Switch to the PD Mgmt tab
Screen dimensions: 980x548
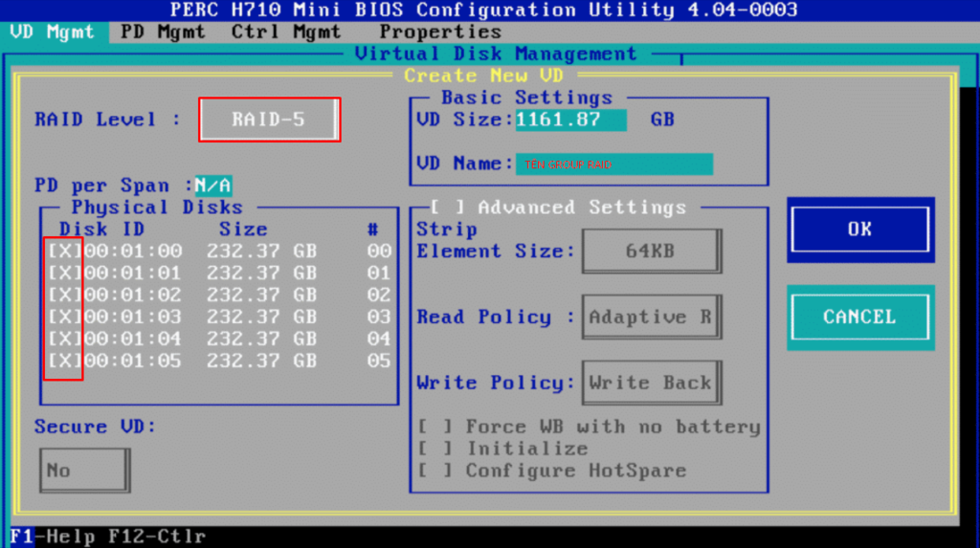(163, 32)
